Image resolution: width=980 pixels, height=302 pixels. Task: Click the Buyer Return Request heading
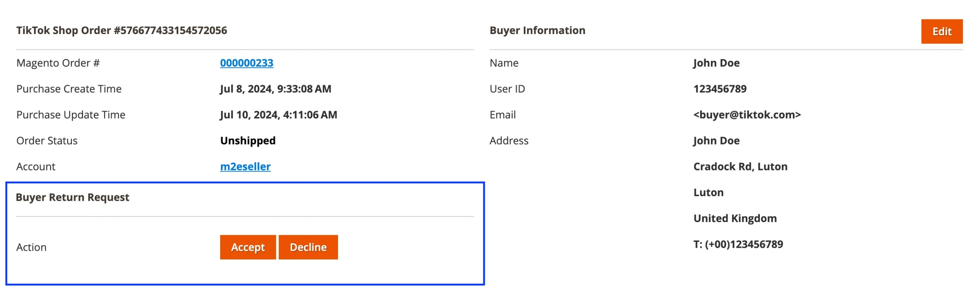pos(72,197)
